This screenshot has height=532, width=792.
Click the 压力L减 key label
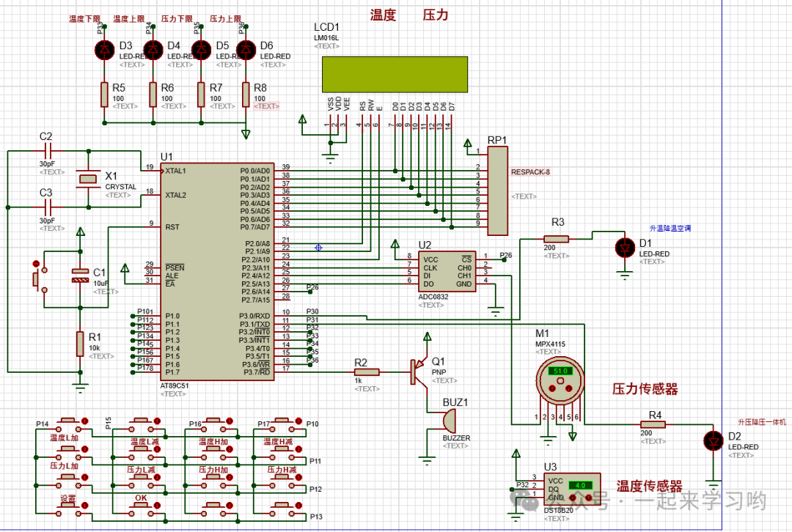tap(141, 470)
